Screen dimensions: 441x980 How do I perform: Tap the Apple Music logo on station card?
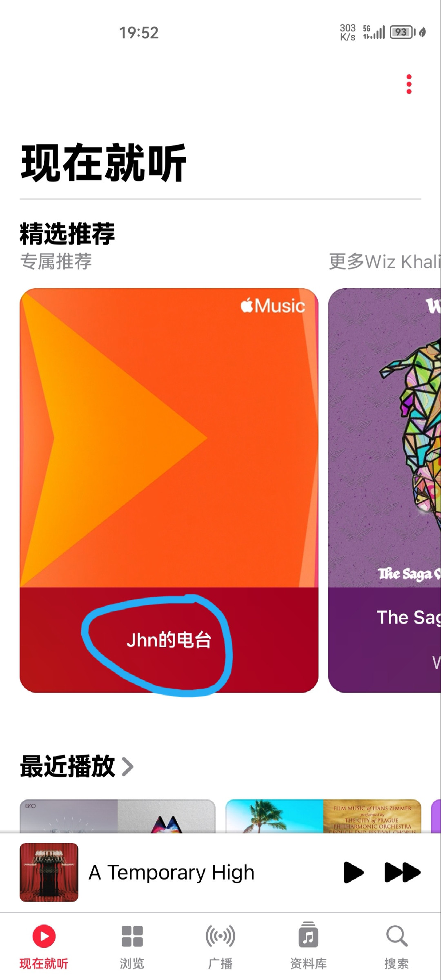click(x=273, y=305)
